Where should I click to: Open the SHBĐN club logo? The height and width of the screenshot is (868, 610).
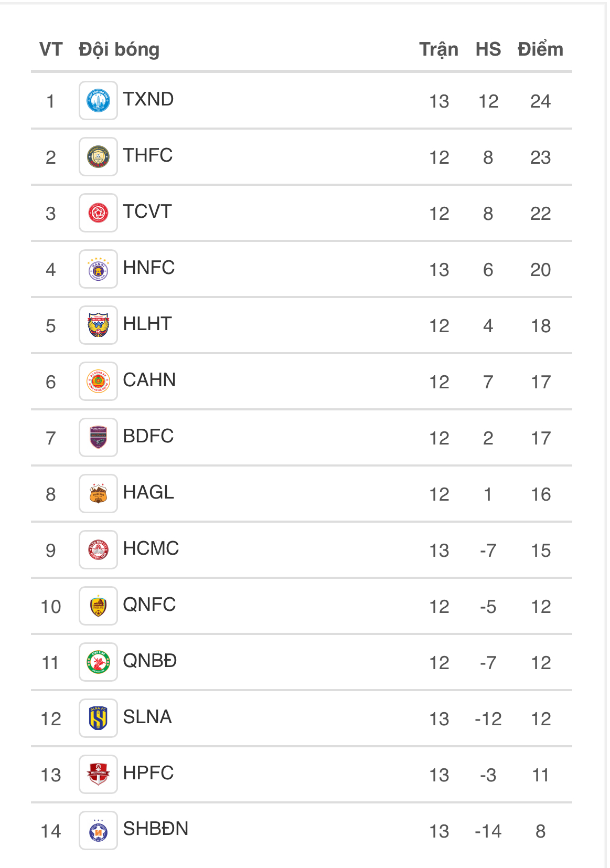point(98,831)
